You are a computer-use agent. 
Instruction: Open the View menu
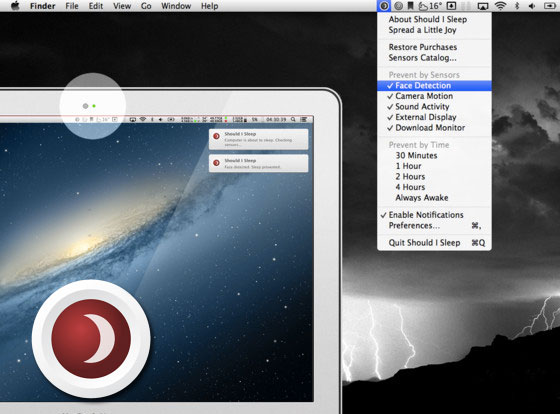click(122, 6)
